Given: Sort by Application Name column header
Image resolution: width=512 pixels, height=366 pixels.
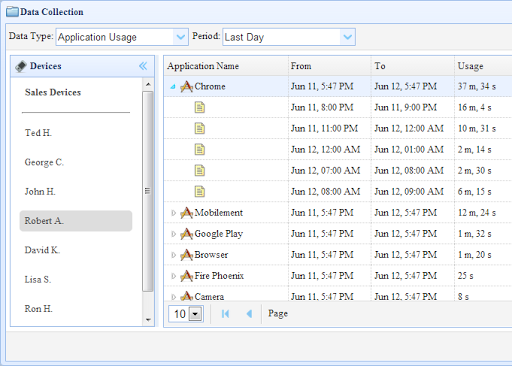Looking at the screenshot, I should click(226, 66).
